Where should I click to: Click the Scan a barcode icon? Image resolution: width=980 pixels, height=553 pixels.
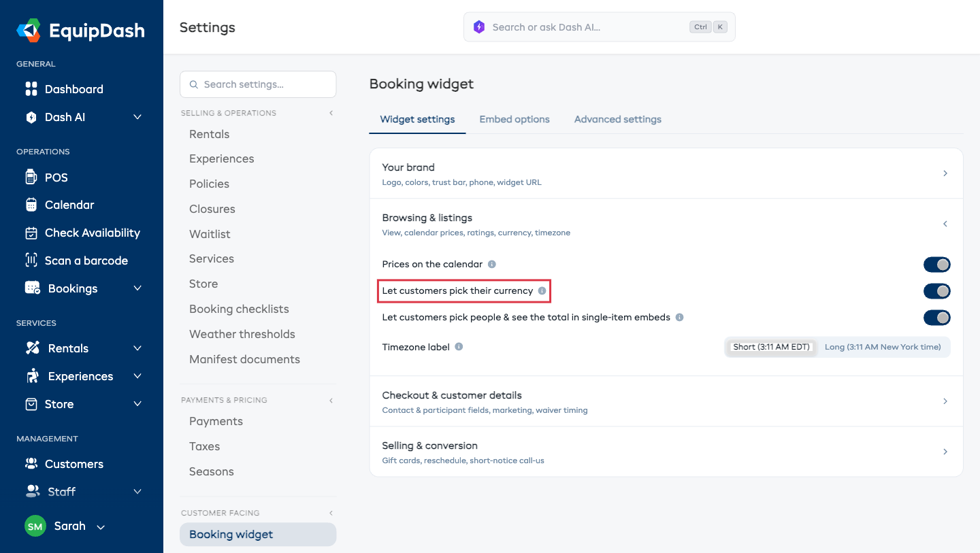coord(31,261)
